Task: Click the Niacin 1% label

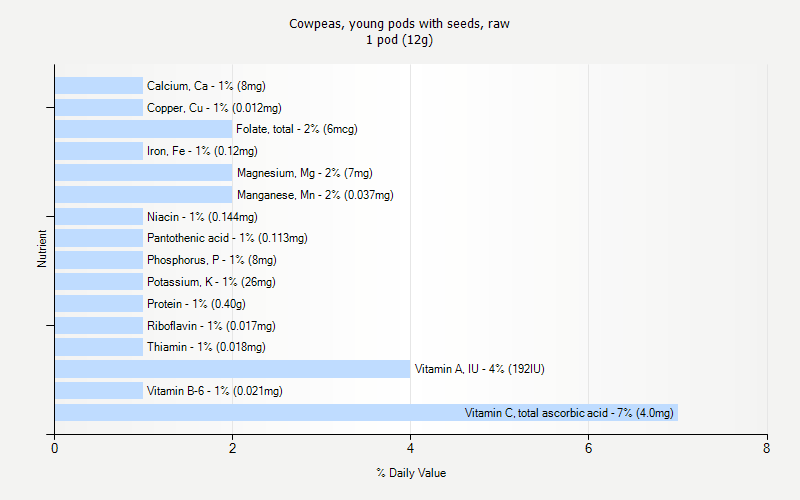Action: pyautogui.click(x=202, y=217)
